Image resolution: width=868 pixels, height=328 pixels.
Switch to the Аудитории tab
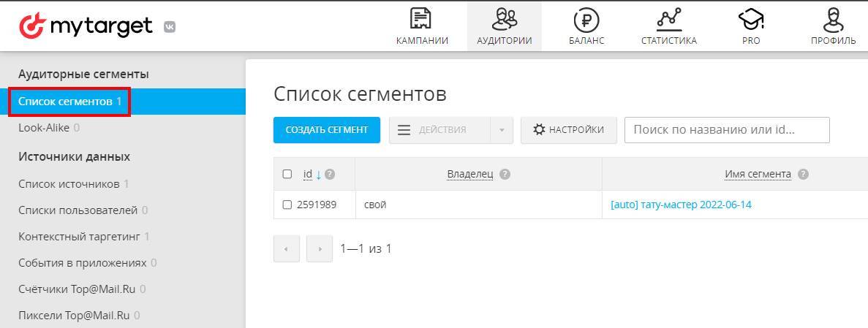(504, 26)
